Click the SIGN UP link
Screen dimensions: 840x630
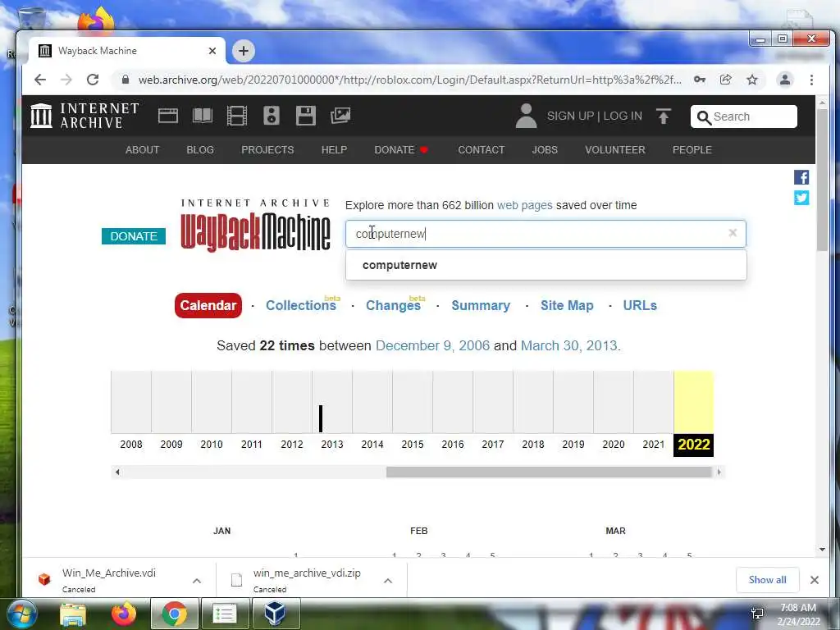(570, 116)
